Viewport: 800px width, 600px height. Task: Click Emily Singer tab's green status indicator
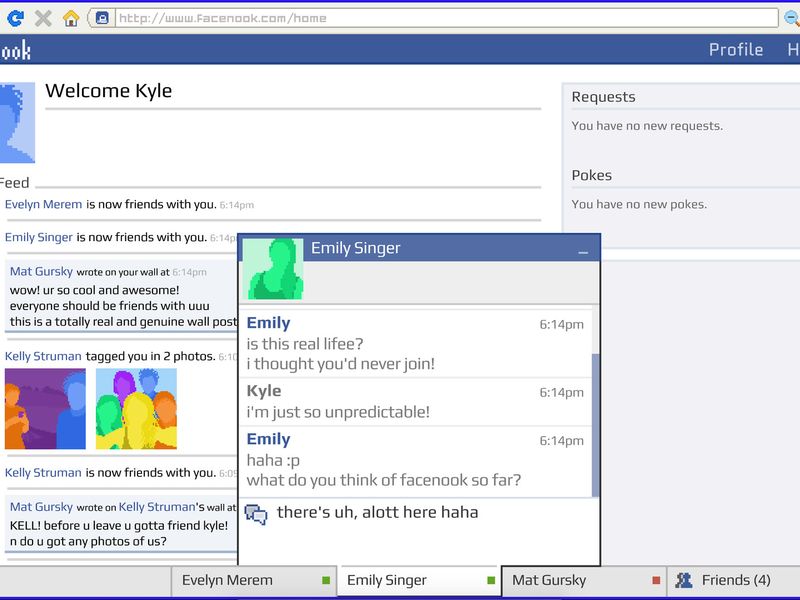coord(491,580)
